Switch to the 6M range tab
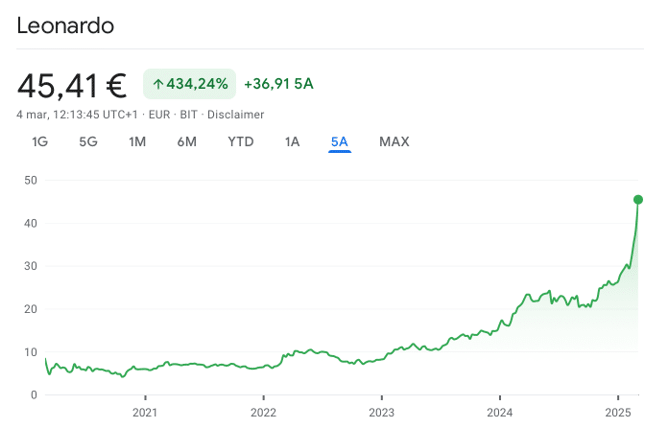Screen dimensions: 665x438 pyautogui.click(x=187, y=142)
